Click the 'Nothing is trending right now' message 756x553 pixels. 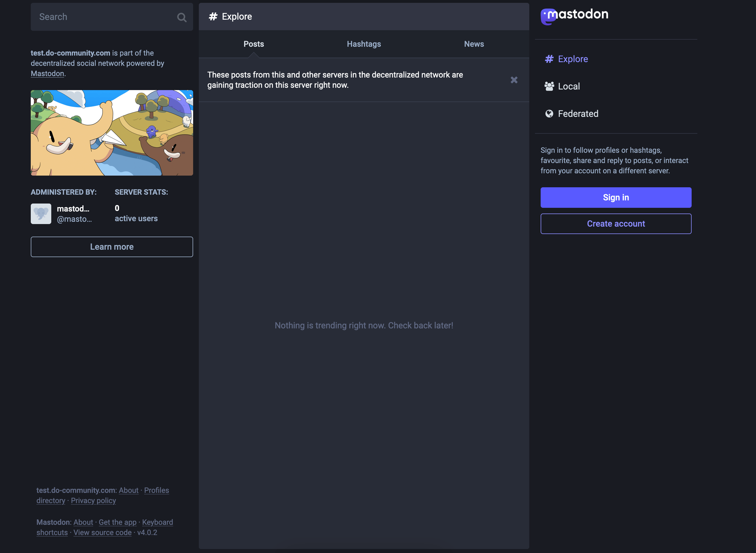(x=364, y=325)
